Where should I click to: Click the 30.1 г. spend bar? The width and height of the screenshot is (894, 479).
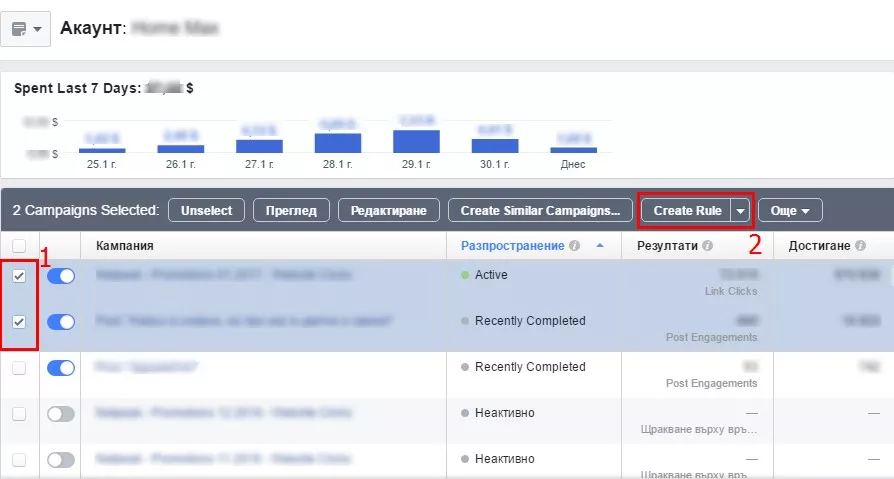coord(495,146)
